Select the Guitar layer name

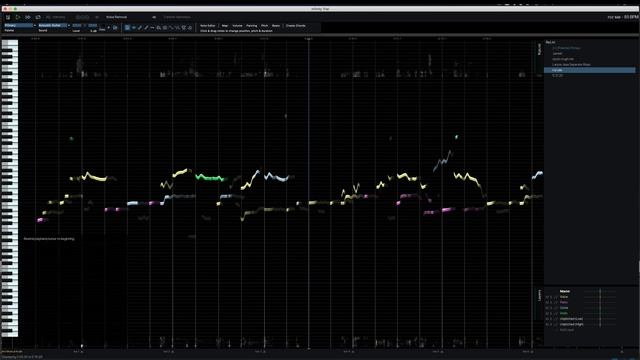pos(564,308)
